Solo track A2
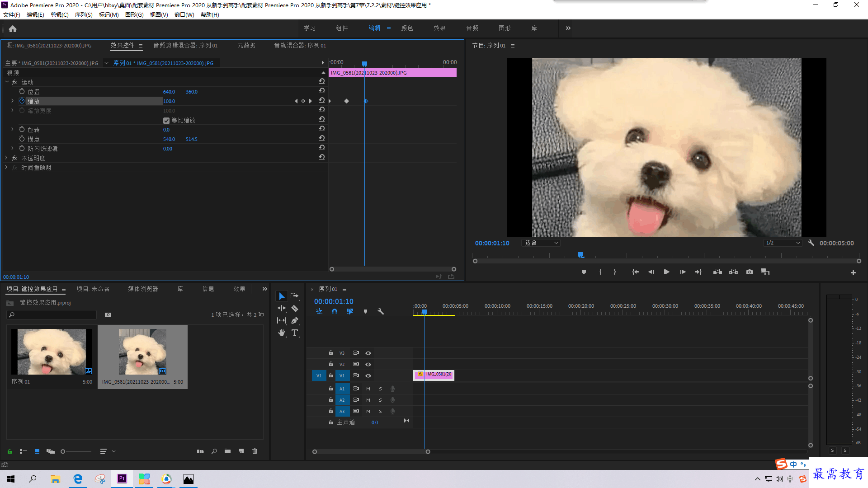868x488 pixels. 380,400
